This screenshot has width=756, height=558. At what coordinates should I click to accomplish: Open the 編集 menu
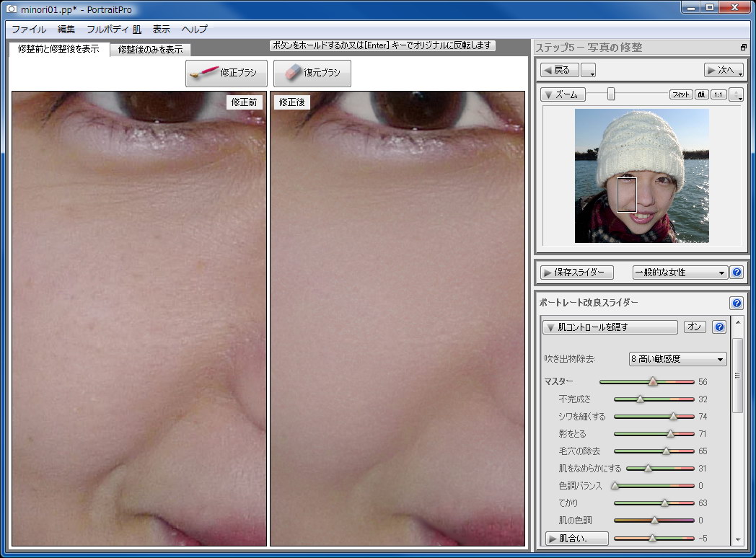(x=66, y=30)
